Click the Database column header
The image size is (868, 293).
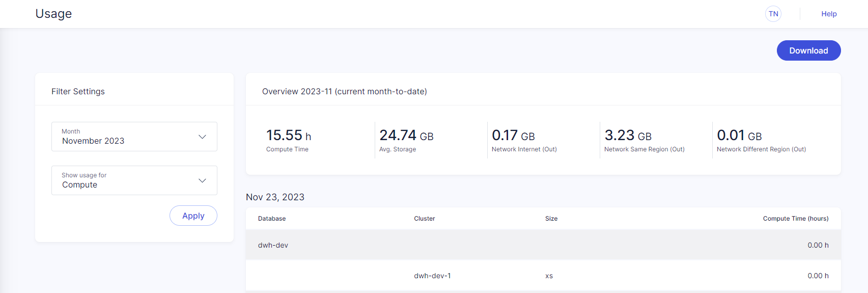tap(272, 219)
